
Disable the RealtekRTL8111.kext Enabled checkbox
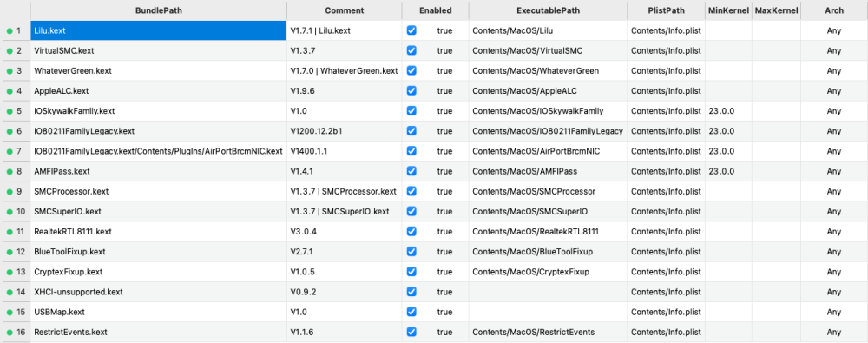tap(411, 232)
